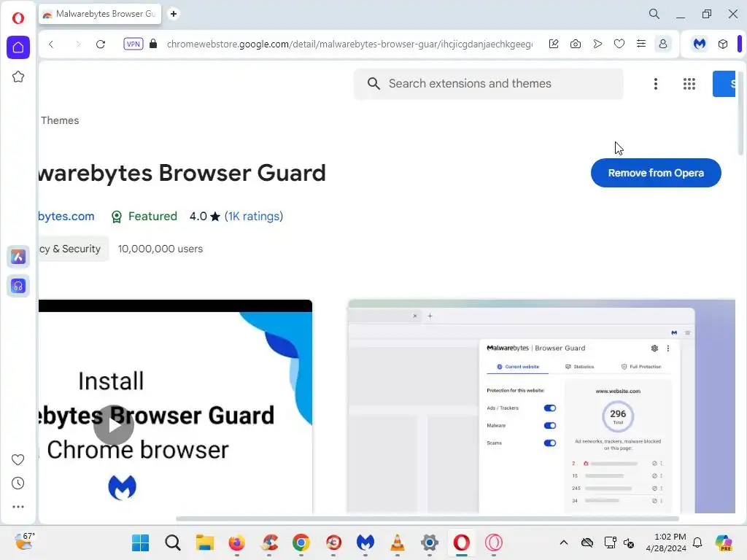The height and width of the screenshot is (560, 747).
Task: Open File Explorer from taskbar
Action: point(205,542)
